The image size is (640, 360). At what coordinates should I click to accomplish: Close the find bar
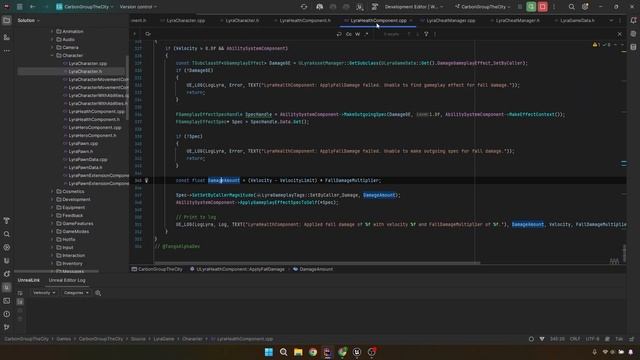click(619, 34)
